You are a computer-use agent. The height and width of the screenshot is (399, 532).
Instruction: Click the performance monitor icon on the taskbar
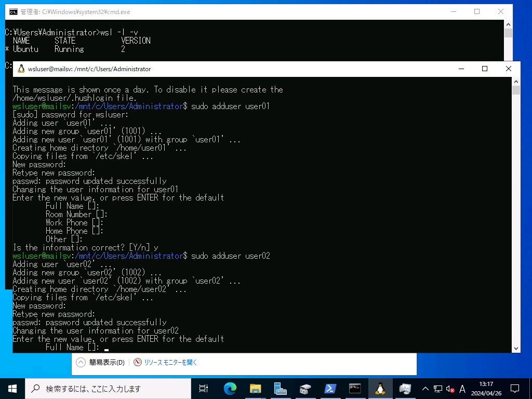[405, 388]
